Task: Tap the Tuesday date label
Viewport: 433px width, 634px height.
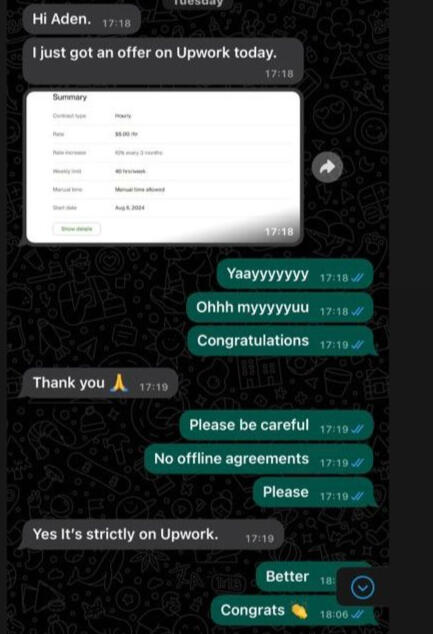Action: pyautogui.click(x=198, y=3)
